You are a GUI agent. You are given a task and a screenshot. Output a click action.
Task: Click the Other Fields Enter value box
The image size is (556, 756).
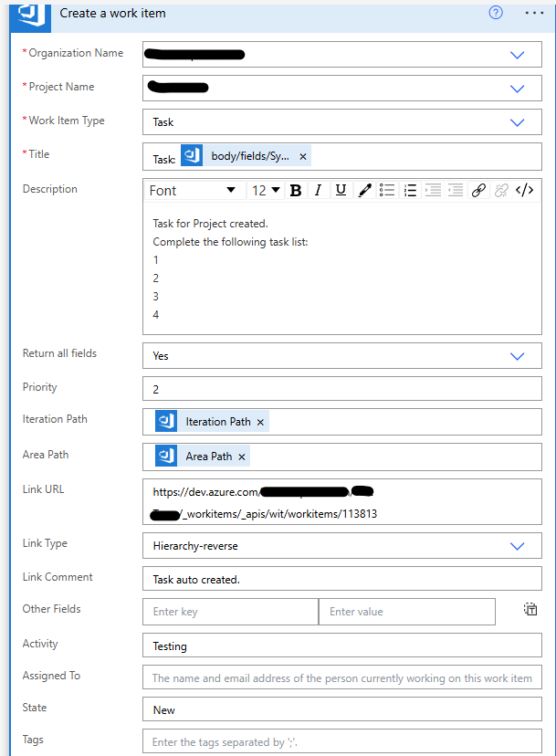click(407, 612)
